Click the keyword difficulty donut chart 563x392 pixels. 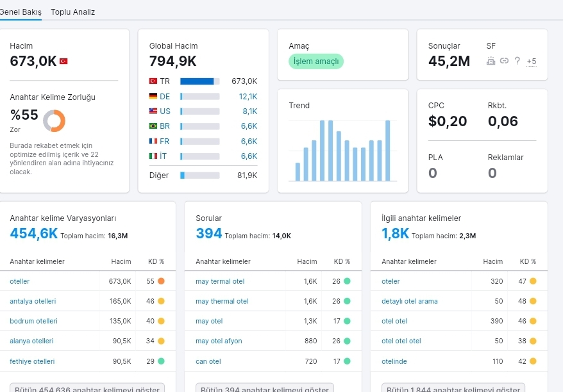point(55,120)
